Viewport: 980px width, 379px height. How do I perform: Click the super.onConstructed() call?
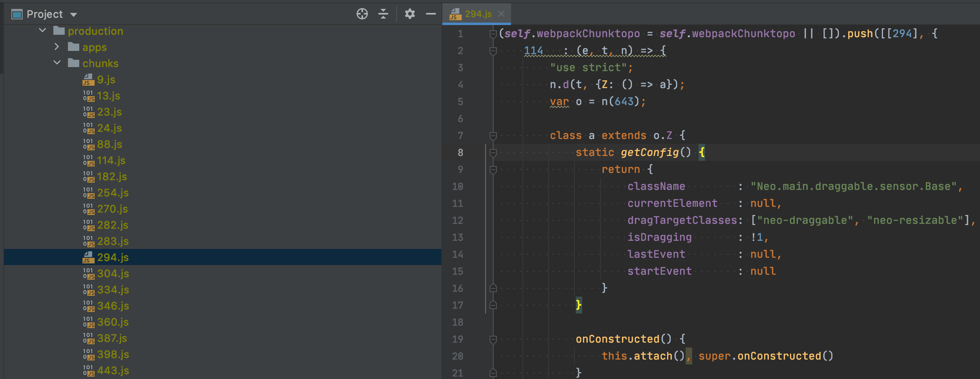[x=766, y=356]
